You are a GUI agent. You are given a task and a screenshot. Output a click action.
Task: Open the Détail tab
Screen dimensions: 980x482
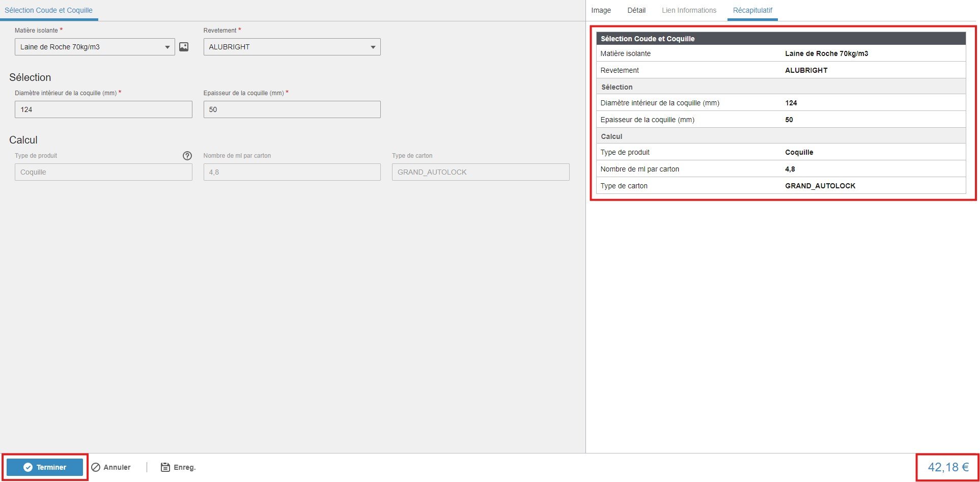pos(636,10)
